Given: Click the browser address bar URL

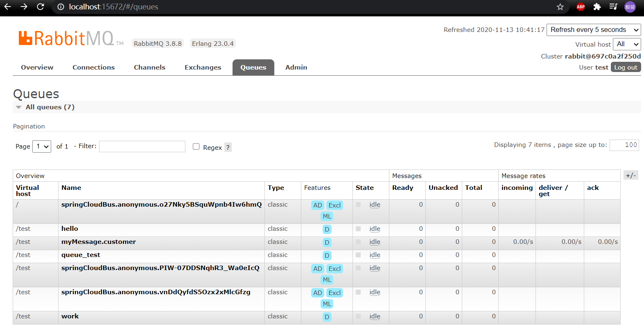Looking at the screenshot, I should tap(113, 7).
